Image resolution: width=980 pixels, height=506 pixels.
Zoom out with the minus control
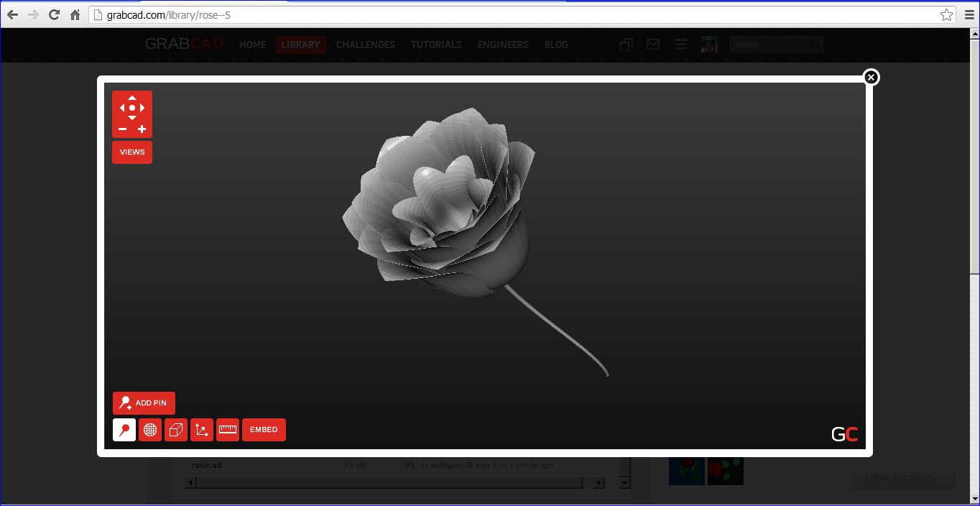(122, 129)
